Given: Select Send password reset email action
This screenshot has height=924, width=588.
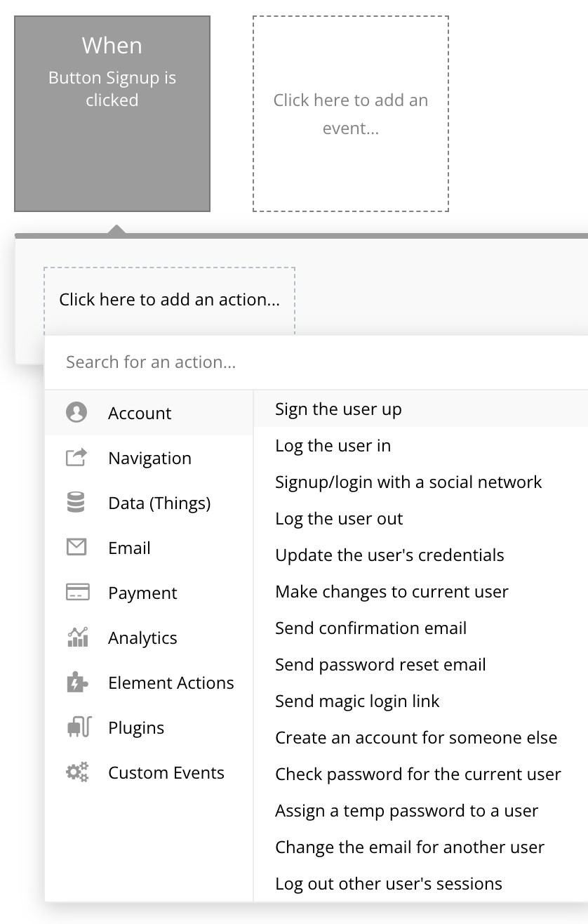Looking at the screenshot, I should coord(421,664).
